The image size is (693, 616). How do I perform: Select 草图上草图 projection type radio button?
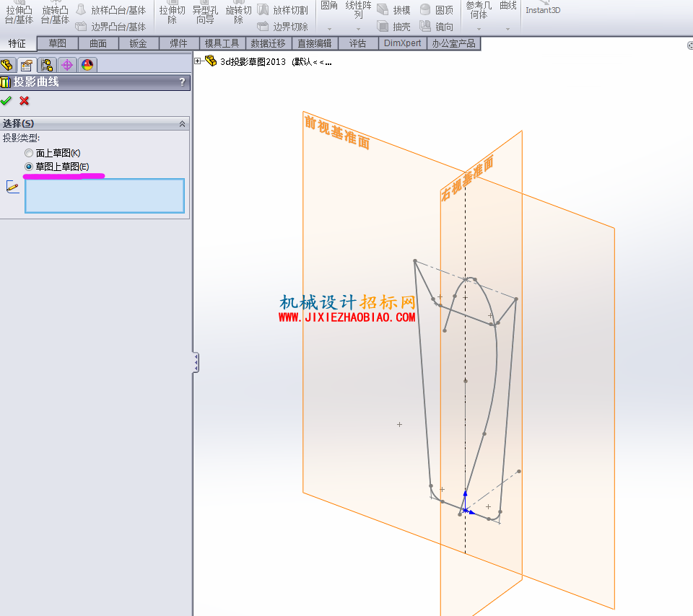[29, 167]
